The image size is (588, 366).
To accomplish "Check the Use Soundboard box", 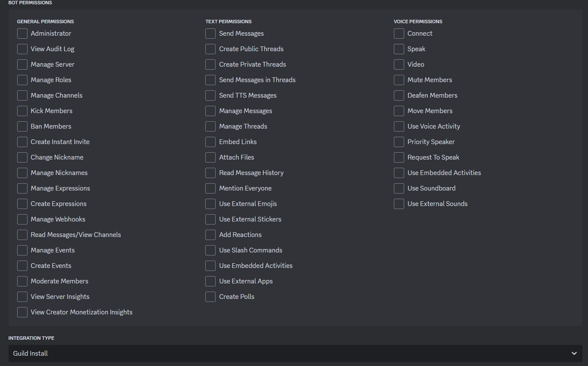I will click(x=399, y=188).
